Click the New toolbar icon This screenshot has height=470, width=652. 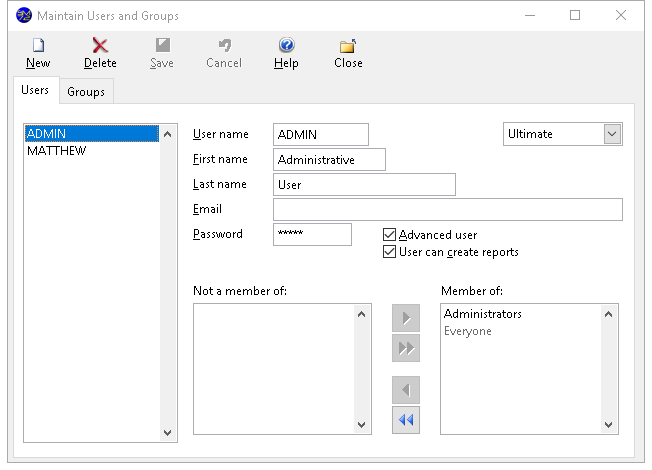[x=38, y=45]
